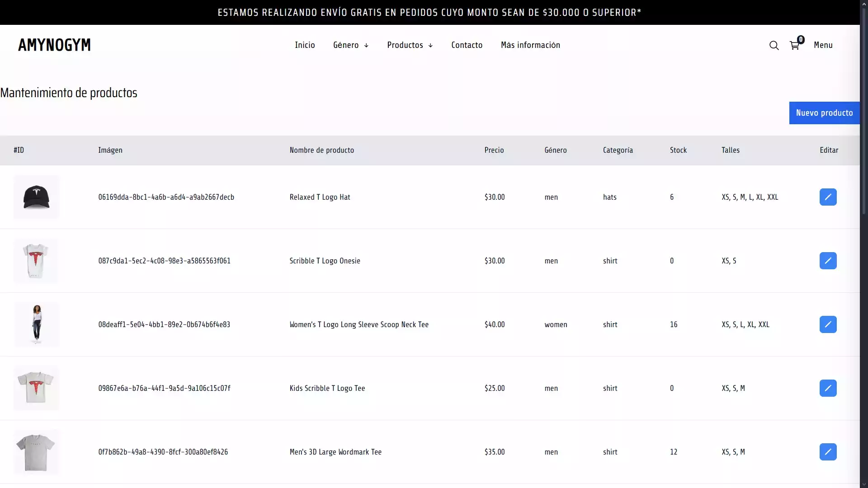
Task: Click edit pencil for Scribble T Logo Onesie
Action: [828, 261]
